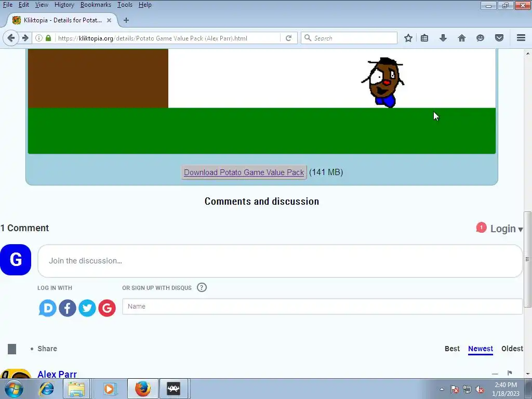Open the Action Center flag icon
This screenshot has width=532, height=399.
pyautogui.click(x=455, y=389)
